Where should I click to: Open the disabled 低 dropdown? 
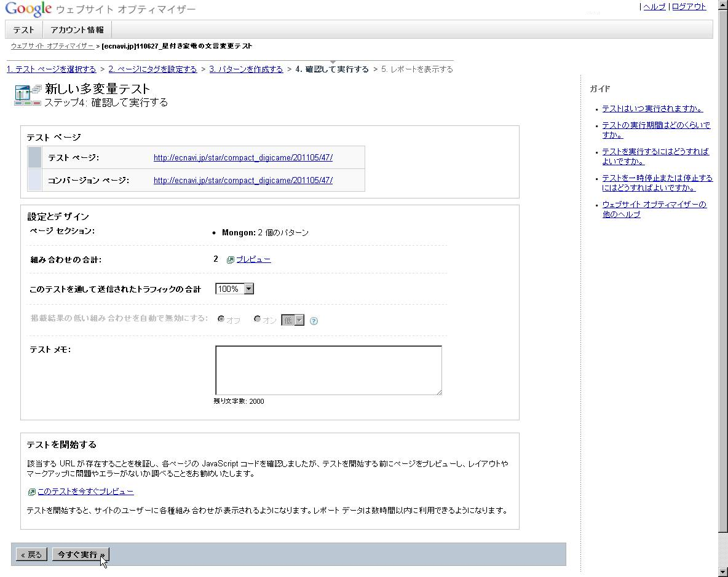point(293,320)
